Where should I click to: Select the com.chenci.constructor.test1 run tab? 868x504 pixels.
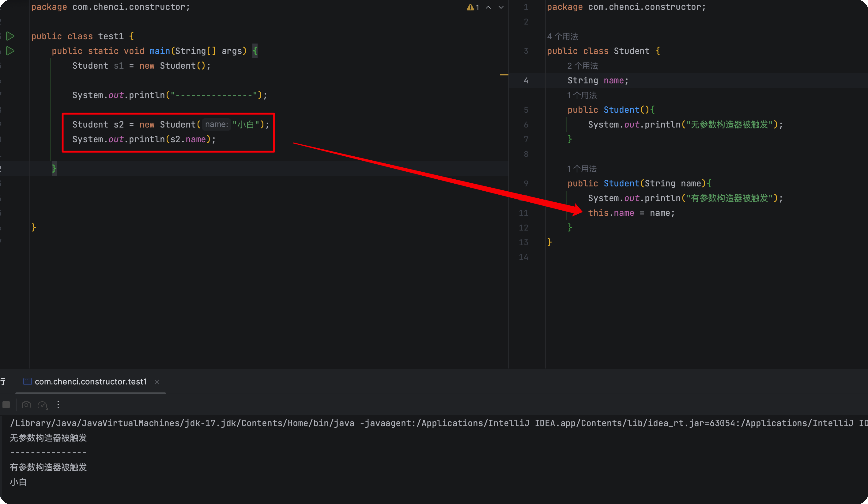click(91, 382)
